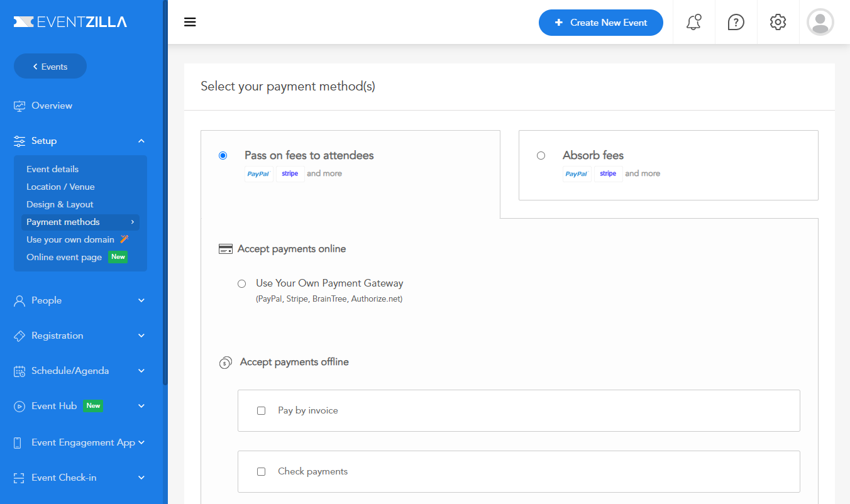
Task: Click the credit card icon by Accept payments online
Action: click(x=226, y=249)
